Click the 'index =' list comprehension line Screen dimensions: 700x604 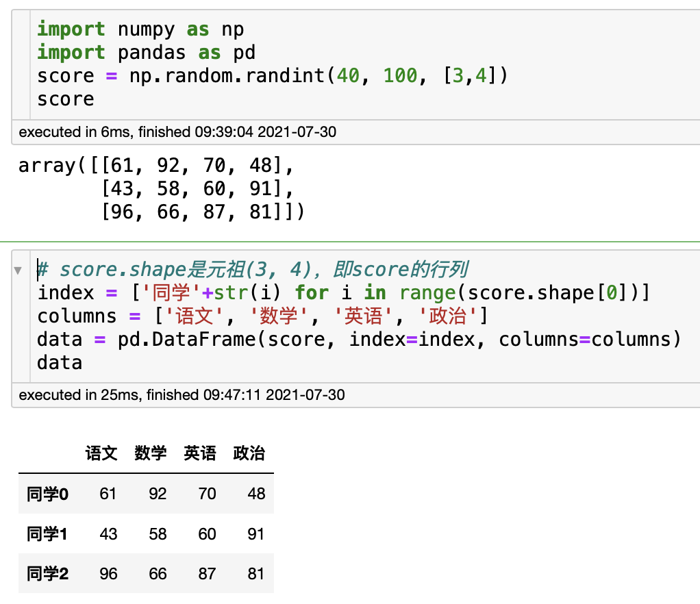(343, 293)
